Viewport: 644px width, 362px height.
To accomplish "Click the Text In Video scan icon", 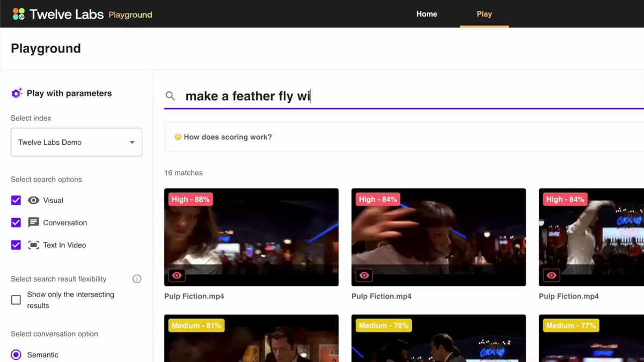I will point(33,245).
